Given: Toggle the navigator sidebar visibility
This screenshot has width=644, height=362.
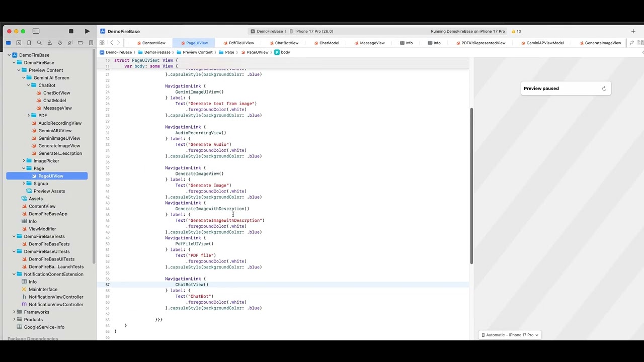Looking at the screenshot, I should click(36, 31).
